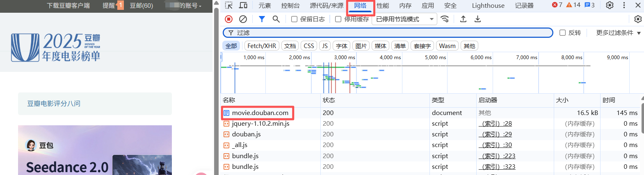
Task: Click the Douban 2025 annual movie logo
Action: point(55,48)
